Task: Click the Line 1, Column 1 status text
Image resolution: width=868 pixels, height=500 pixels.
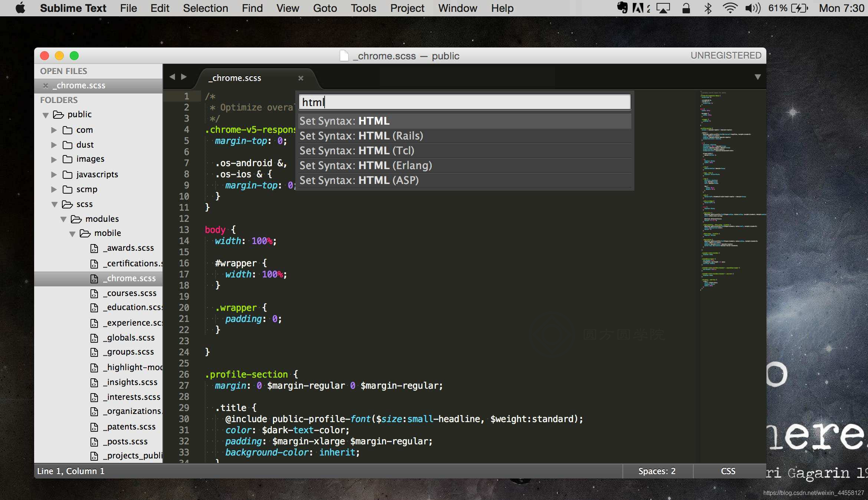Action: (x=70, y=471)
